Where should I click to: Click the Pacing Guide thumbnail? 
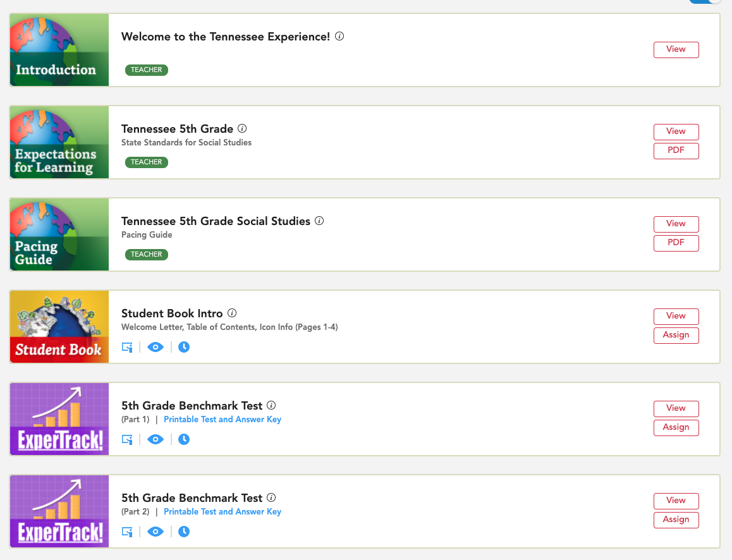59,234
